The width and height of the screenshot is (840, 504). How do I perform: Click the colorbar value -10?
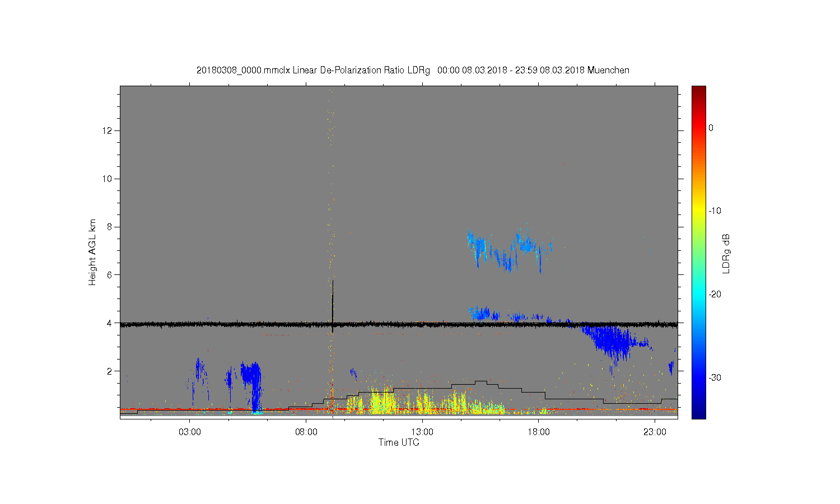(715, 211)
